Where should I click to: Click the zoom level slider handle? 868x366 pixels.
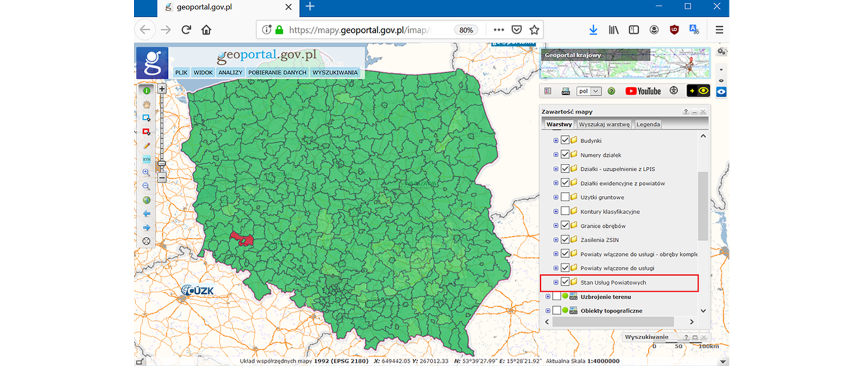click(x=161, y=164)
